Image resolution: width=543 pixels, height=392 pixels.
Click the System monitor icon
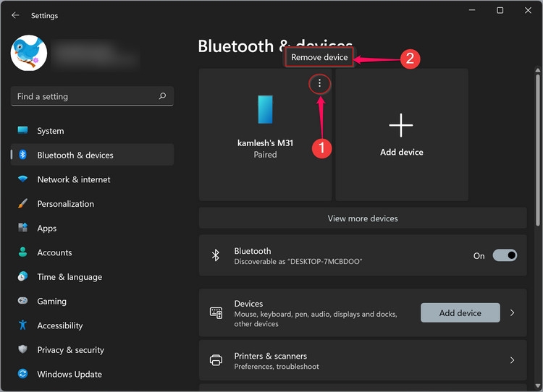pyautogui.click(x=23, y=130)
